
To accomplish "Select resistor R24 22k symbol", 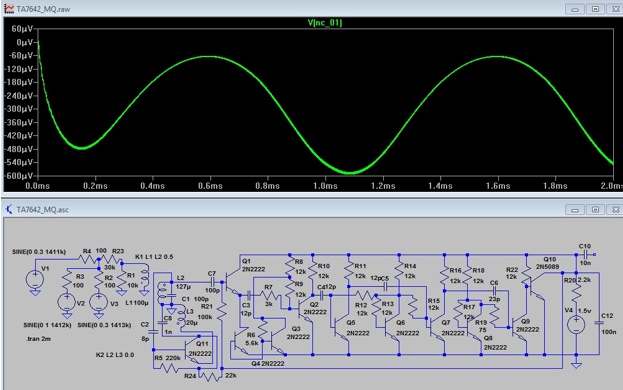I will point(210,376).
